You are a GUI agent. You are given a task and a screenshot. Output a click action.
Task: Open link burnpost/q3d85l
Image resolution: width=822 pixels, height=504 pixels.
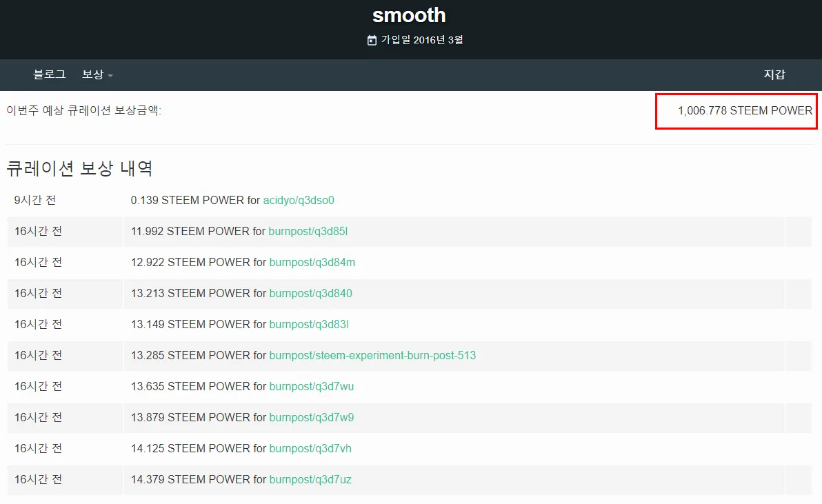pyautogui.click(x=308, y=231)
